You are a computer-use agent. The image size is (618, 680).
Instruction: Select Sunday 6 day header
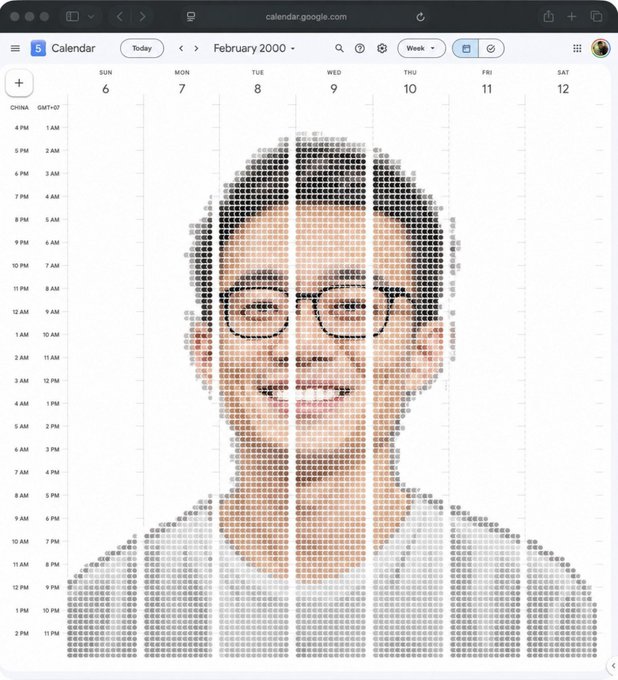105,82
